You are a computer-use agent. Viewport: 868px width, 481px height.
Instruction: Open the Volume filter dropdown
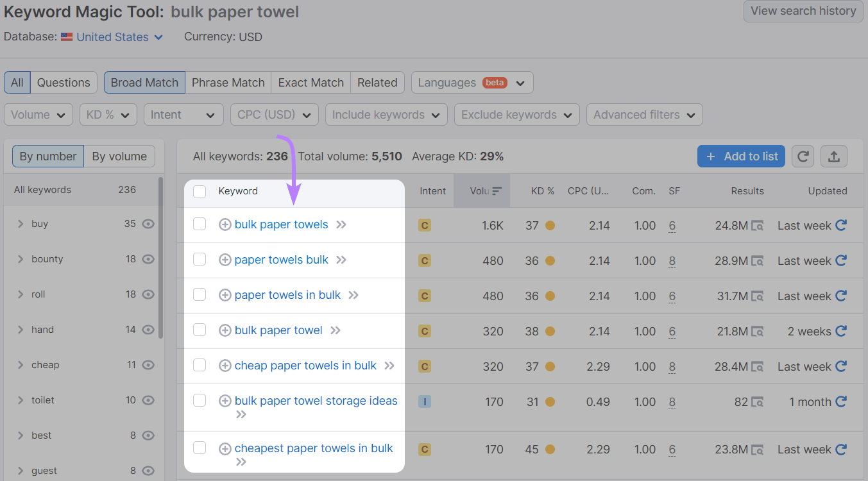tap(38, 114)
